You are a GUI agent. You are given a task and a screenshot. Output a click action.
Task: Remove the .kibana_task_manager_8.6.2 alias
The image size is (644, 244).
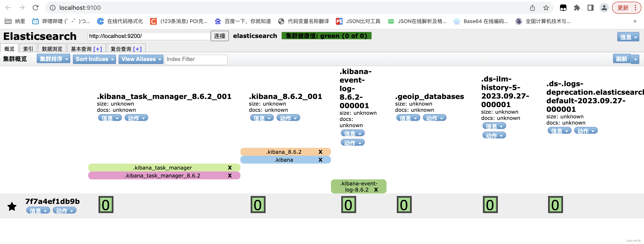[230, 176]
